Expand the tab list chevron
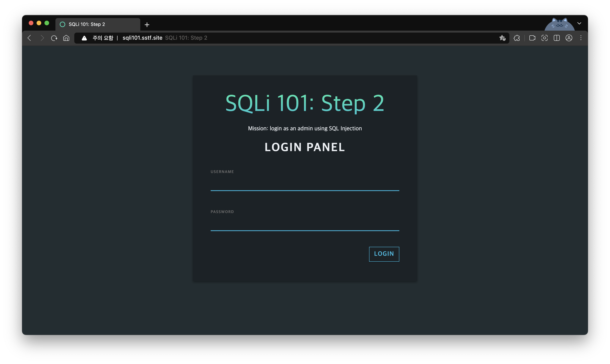 coord(579,23)
